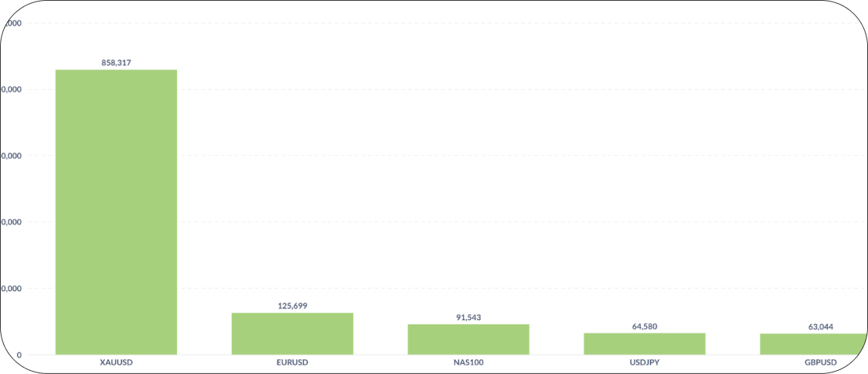Select the USDJPY bar
868x374 pixels.
[644, 343]
